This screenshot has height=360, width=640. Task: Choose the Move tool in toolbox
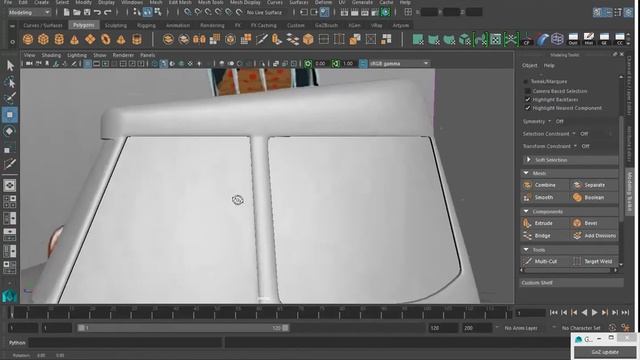point(10,115)
